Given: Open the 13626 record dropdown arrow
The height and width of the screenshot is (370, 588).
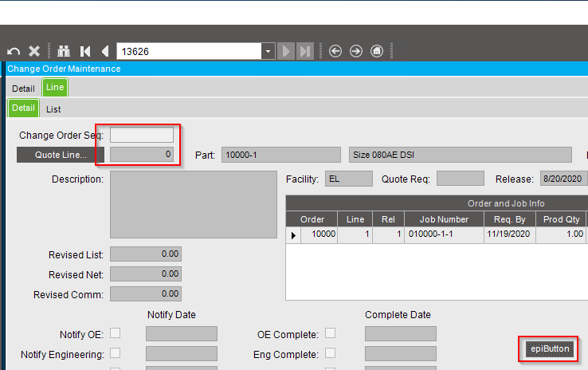Looking at the screenshot, I should pos(269,51).
